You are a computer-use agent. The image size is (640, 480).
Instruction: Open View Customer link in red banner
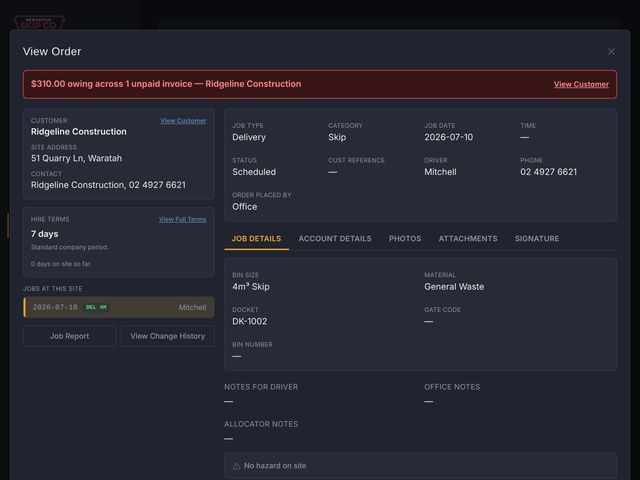[x=581, y=84]
